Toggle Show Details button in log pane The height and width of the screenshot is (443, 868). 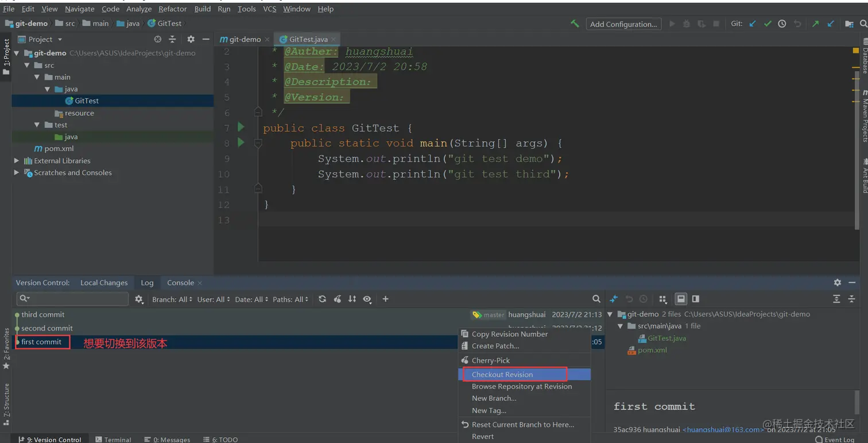pyautogui.click(x=681, y=299)
